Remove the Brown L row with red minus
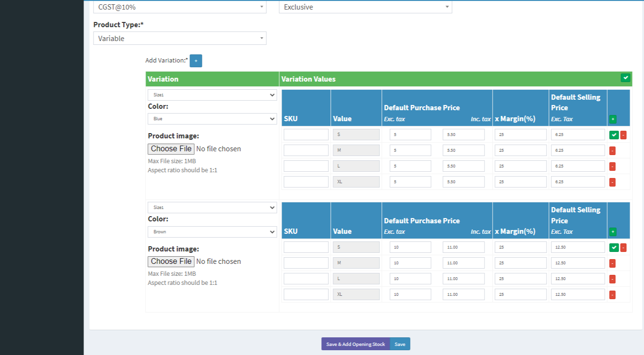 (612, 279)
